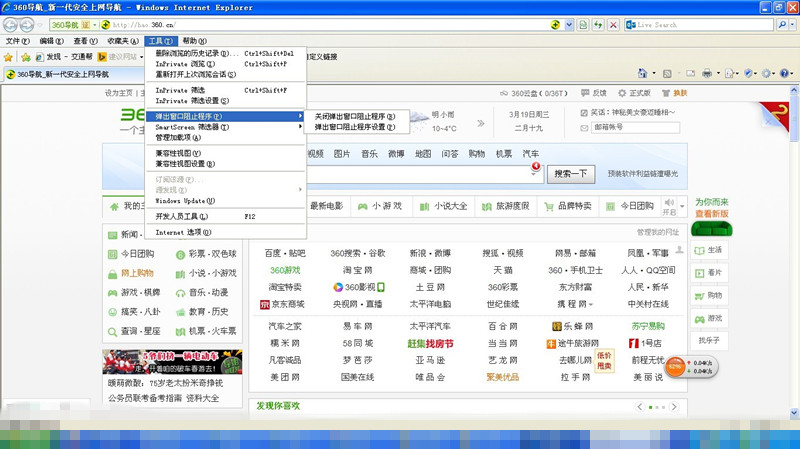This screenshot has width=800, height=449.
Task: Open the Tools gear toolbar menu
Action: [766, 73]
